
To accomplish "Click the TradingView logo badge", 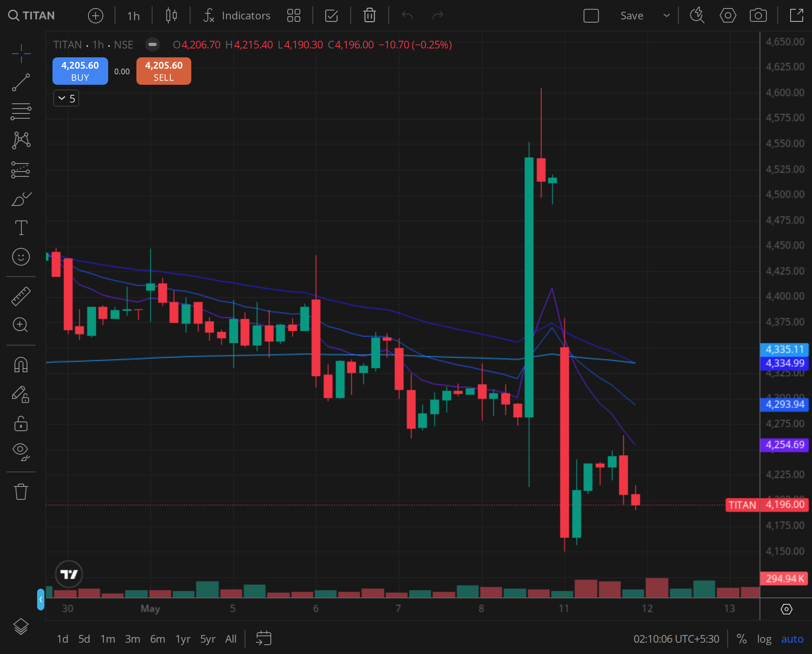I will 69,574.
